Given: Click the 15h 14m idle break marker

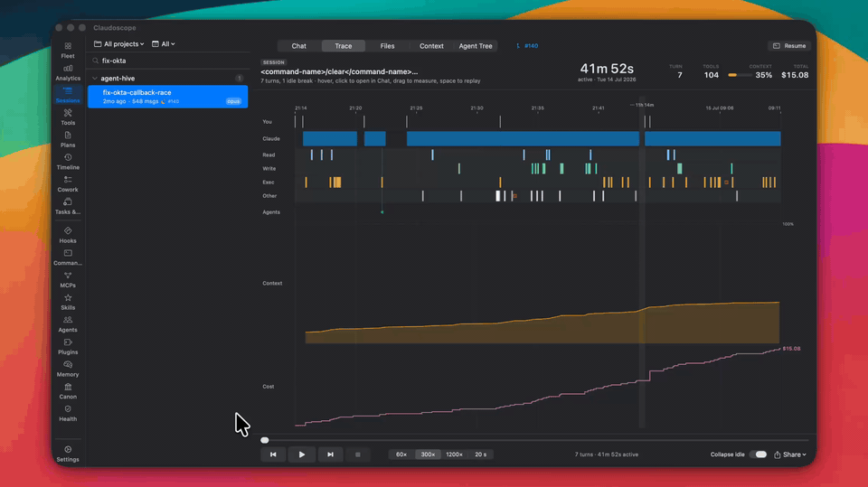Looking at the screenshot, I should (x=642, y=105).
